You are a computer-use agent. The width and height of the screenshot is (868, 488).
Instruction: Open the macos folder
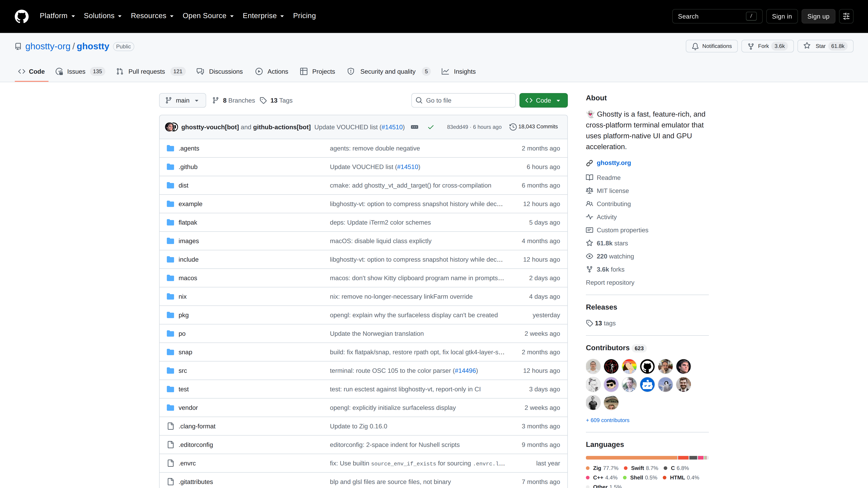pos(188,278)
